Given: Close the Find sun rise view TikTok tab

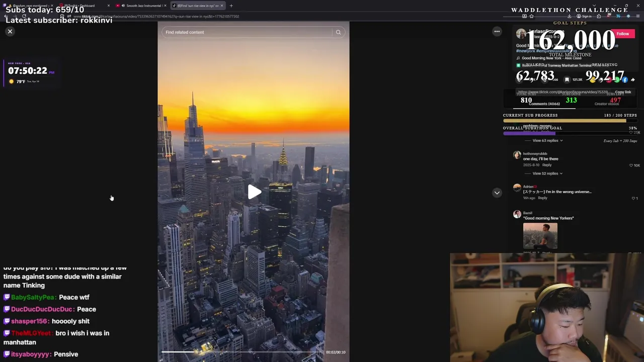Looking at the screenshot, I should pos(222,6).
